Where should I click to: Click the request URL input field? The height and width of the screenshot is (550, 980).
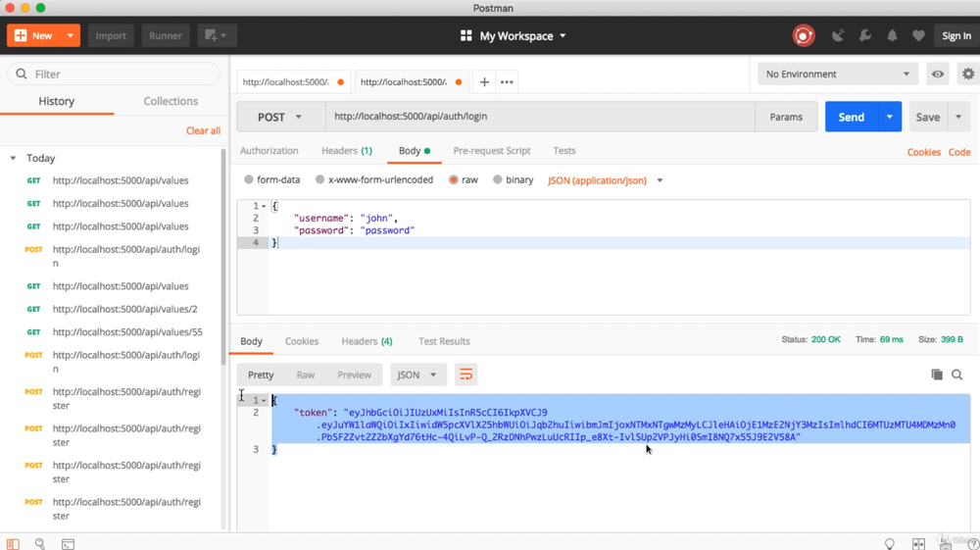[539, 117]
